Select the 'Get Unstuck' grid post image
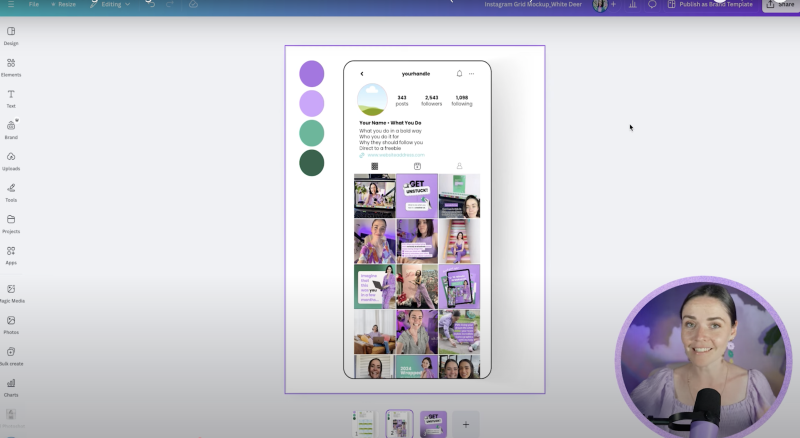Viewport: 800px width, 438px height. (417, 196)
